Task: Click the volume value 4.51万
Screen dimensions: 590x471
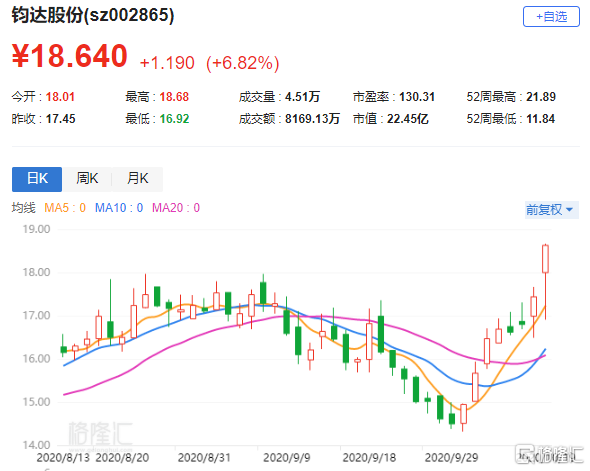Action: (302, 97)
